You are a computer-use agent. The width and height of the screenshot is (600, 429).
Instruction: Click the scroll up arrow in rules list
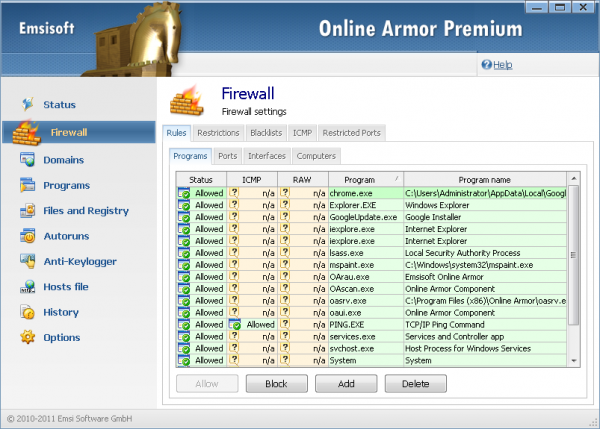574,178
